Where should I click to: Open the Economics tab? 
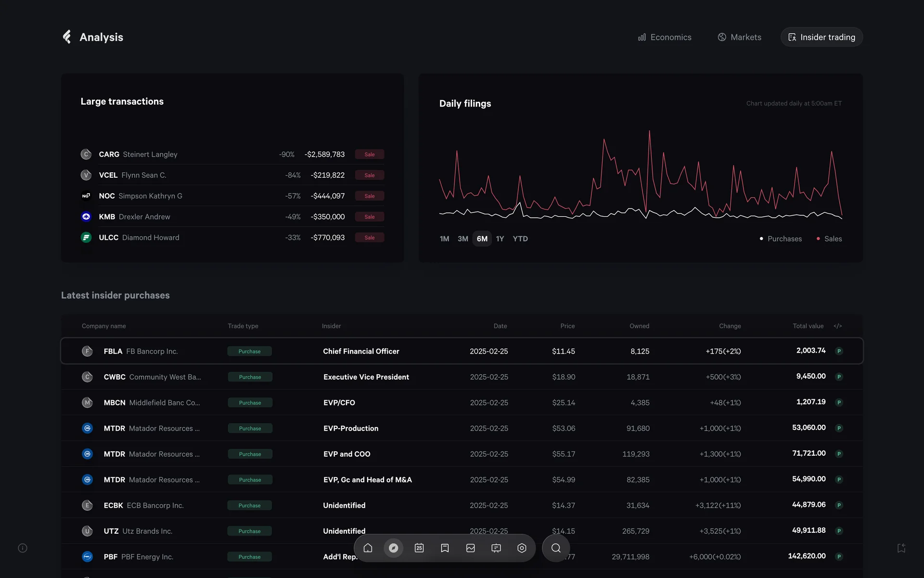665,37
